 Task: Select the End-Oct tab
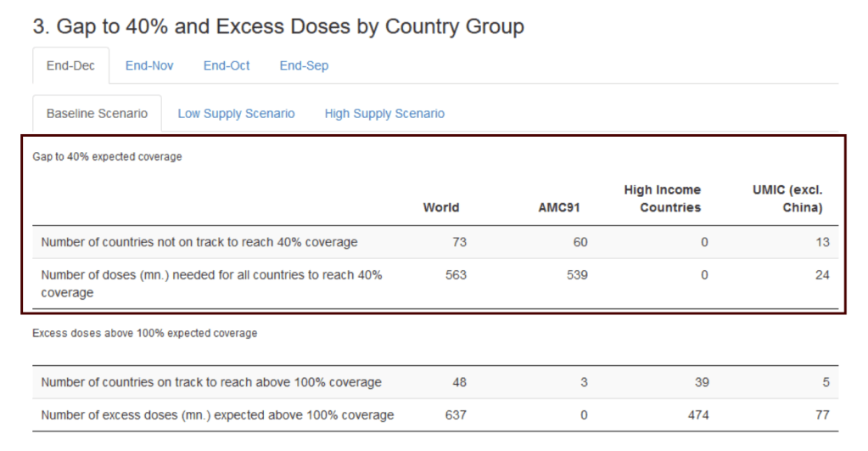click(x=227, y=65)
